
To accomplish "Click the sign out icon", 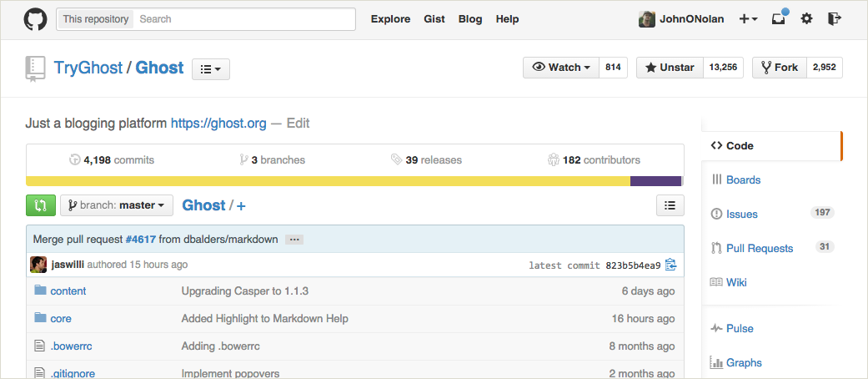I will pyautogui.click(x=835, y=19).
